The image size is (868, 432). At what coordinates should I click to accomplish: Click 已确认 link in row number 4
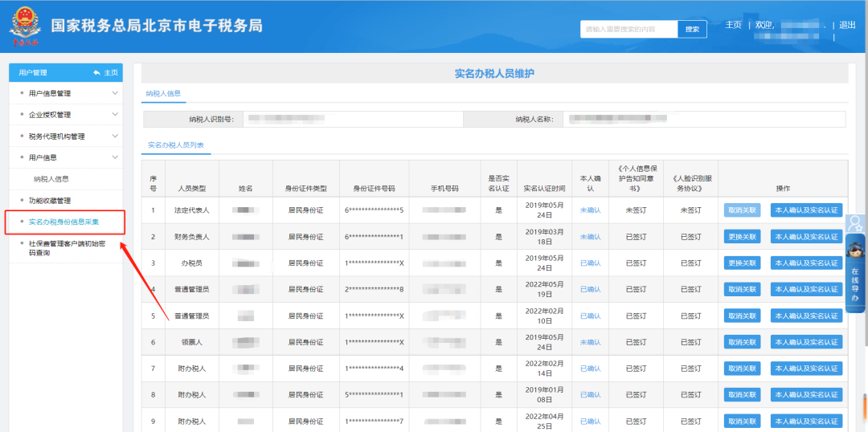(x=590, y=289)
